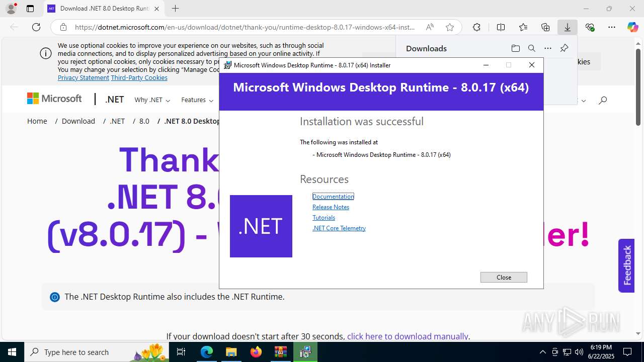Viewport: 644px width, 362px height.
Task: Open the .NET Core Telemetry link
Action: point(339,228)
